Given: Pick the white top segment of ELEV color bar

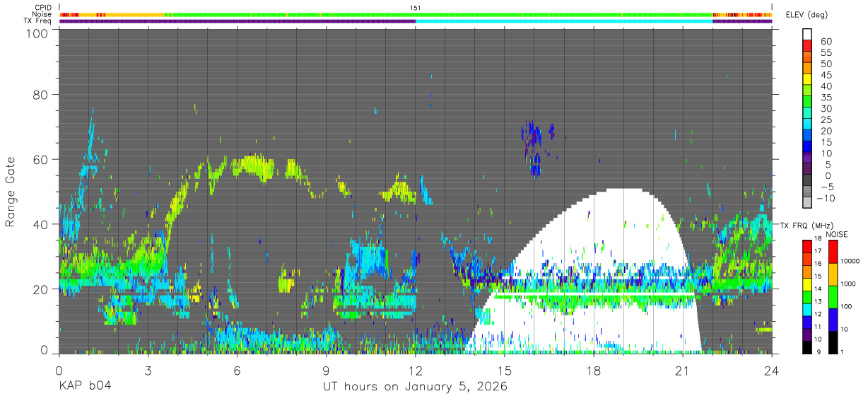Looking at the screenshot, I should coord(807,35).
